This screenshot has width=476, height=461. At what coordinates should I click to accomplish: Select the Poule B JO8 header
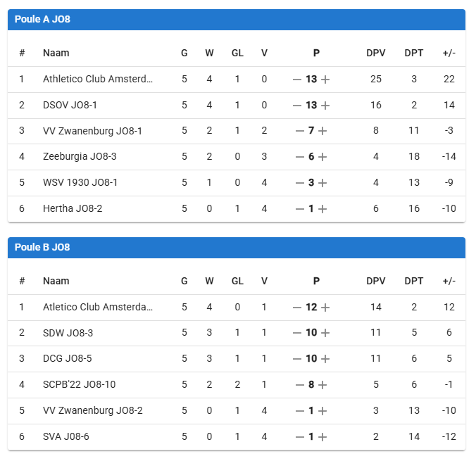coord(42,248)
